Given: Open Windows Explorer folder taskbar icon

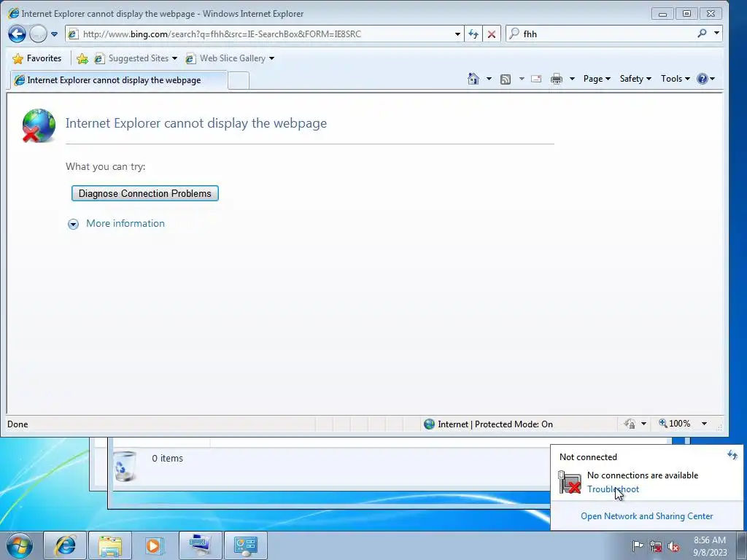Looking at the screenshot, I should [110, 545].
